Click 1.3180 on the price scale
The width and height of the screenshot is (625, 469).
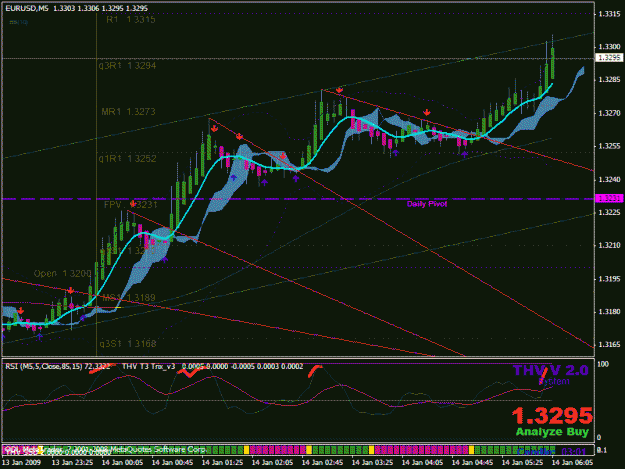609,312
